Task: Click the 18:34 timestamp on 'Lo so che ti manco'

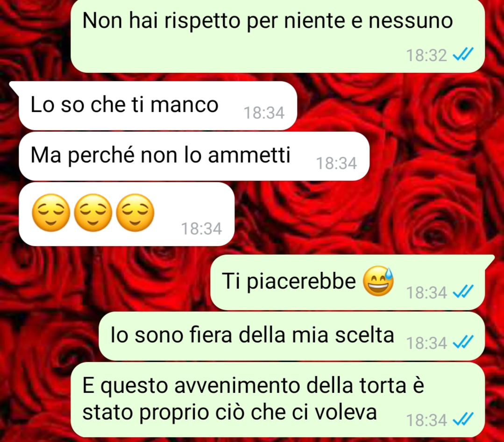Action: click(x=264, y=113)
